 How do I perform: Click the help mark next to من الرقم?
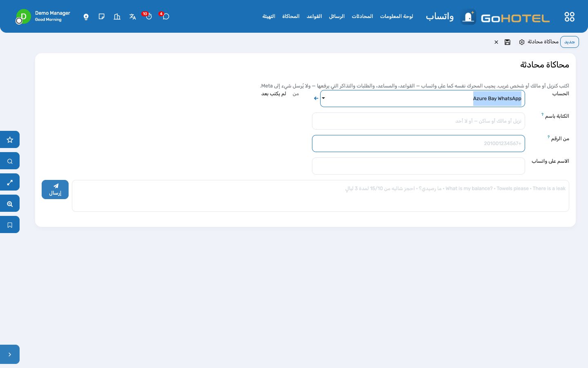pyautogui.click(x=548, y=137)
